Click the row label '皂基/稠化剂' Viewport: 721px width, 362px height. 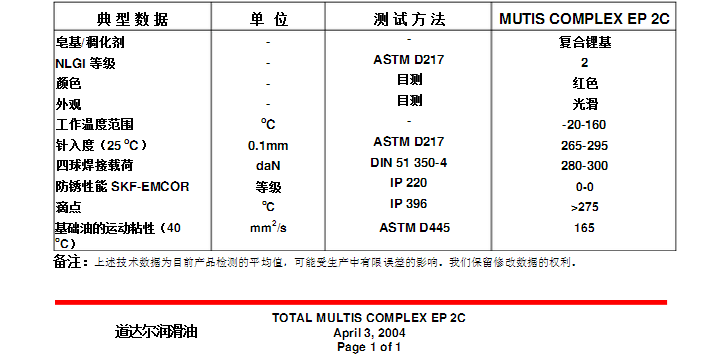90,42
